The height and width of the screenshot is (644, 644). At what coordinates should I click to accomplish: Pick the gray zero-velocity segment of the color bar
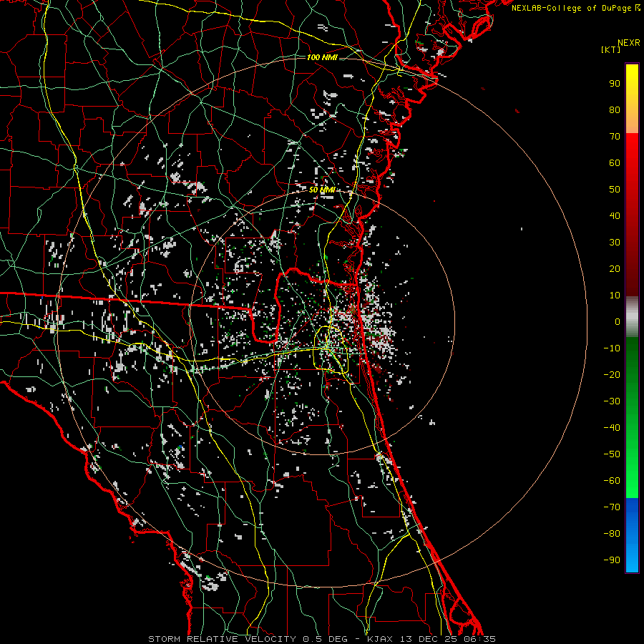[x=632, y=317]
